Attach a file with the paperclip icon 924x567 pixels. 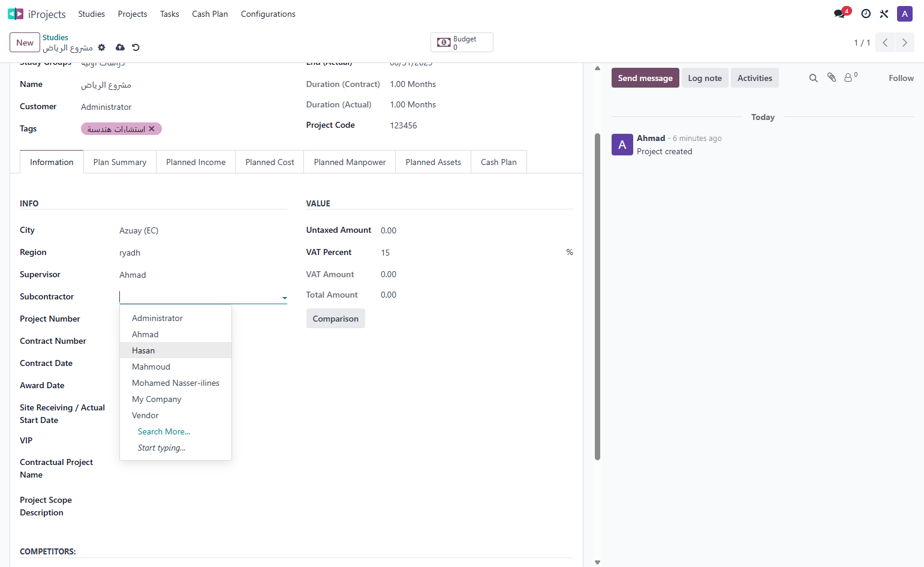[x=832, y=77]
